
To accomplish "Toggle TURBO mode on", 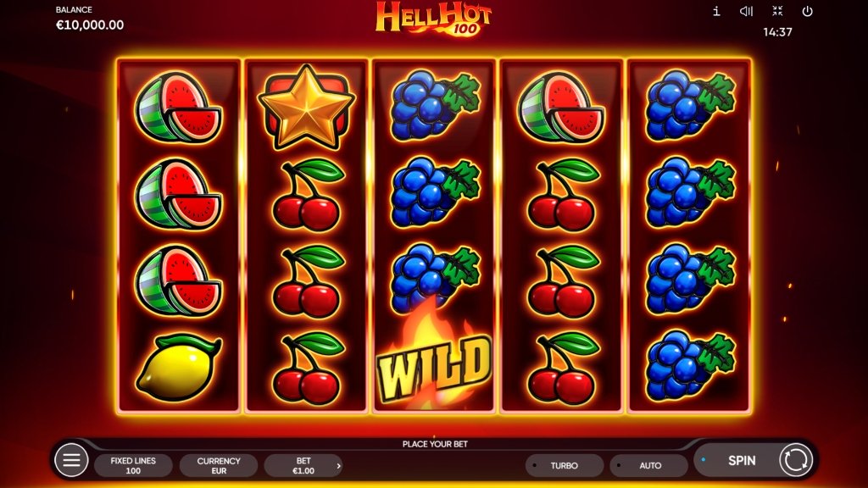I will [564, 465].
